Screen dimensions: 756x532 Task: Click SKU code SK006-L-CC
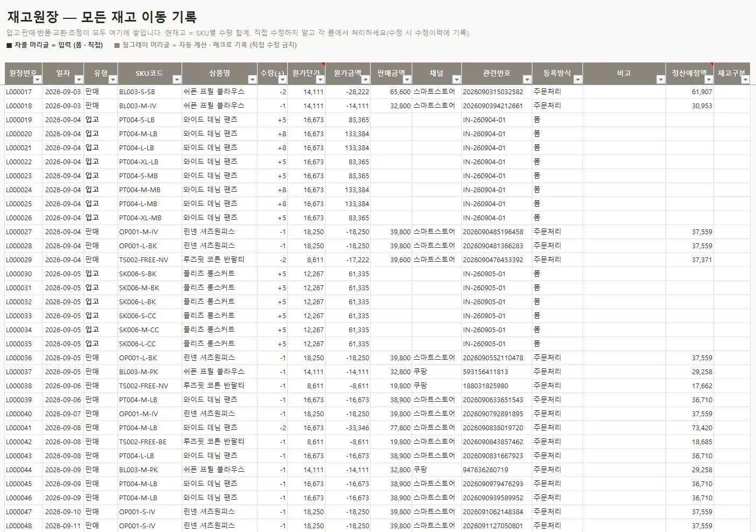tap(149, 344)
